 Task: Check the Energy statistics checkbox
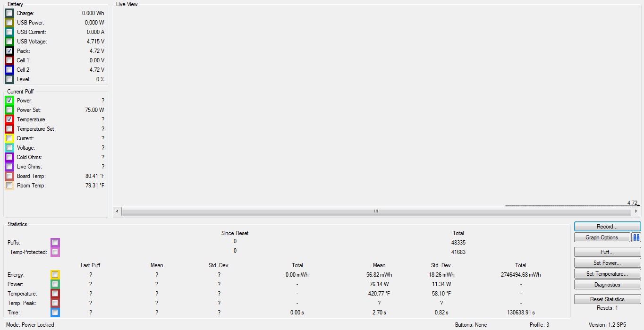point(55,275)
